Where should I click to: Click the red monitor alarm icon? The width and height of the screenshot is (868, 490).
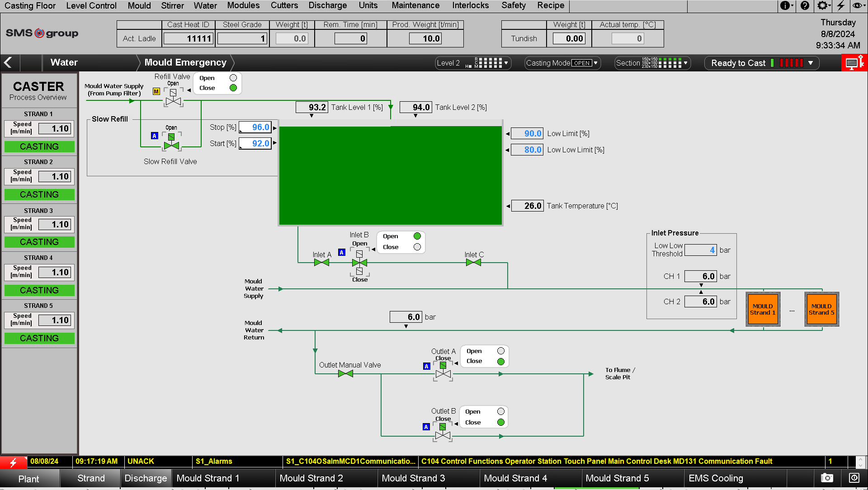(854, 63)
